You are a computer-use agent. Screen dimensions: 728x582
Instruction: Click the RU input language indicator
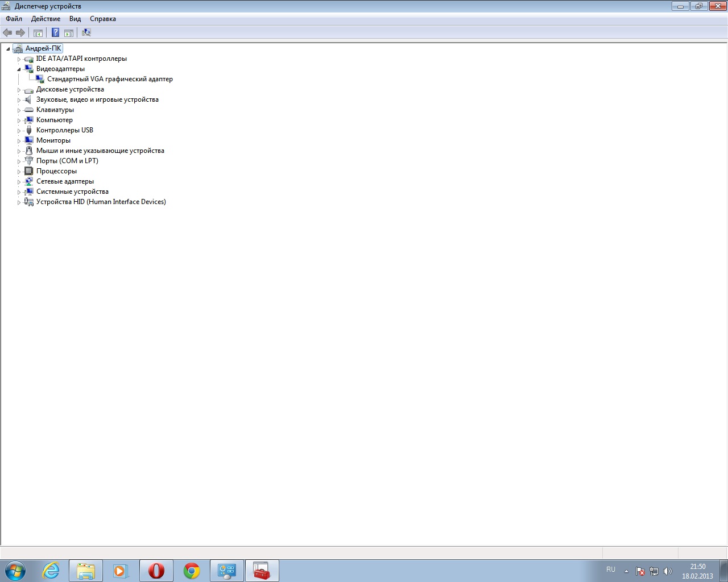[x=611, y=569]
